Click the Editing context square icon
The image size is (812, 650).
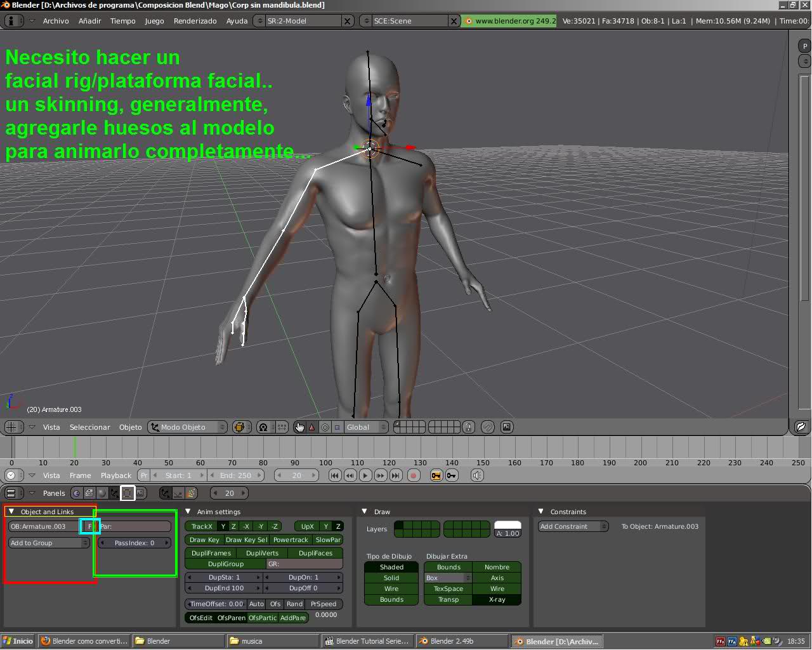click(128, 493)
